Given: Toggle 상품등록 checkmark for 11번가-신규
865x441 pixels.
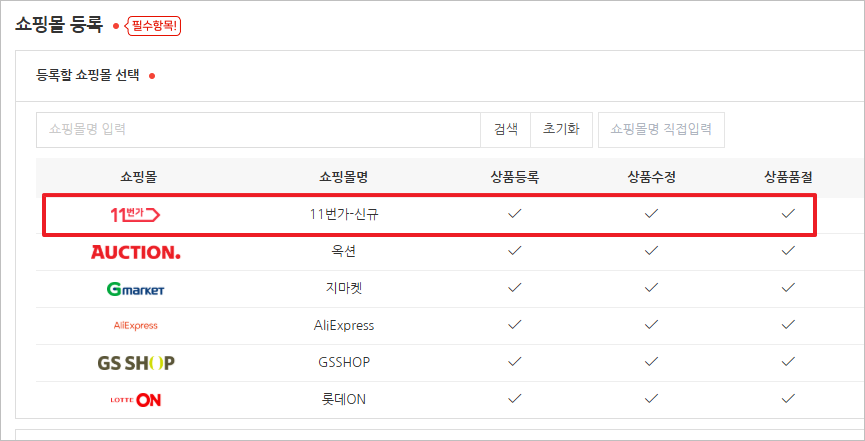Looking at the screenshot, I should coord(515,214).
